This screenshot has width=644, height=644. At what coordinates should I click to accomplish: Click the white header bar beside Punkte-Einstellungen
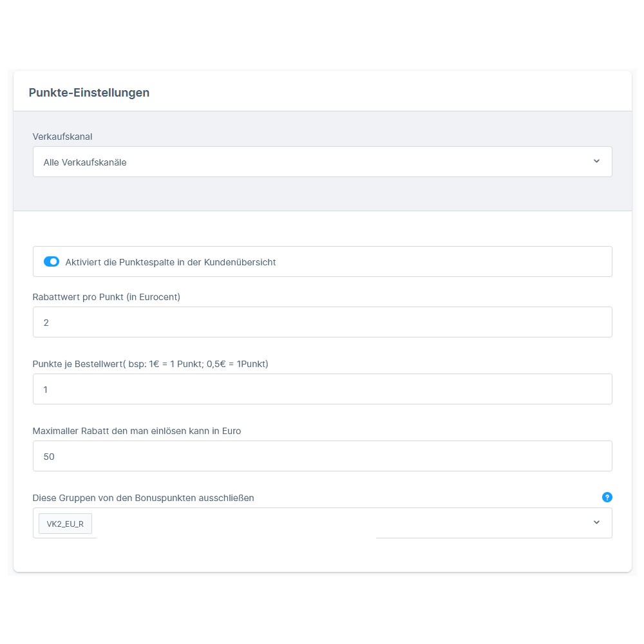tap(386, 92)
